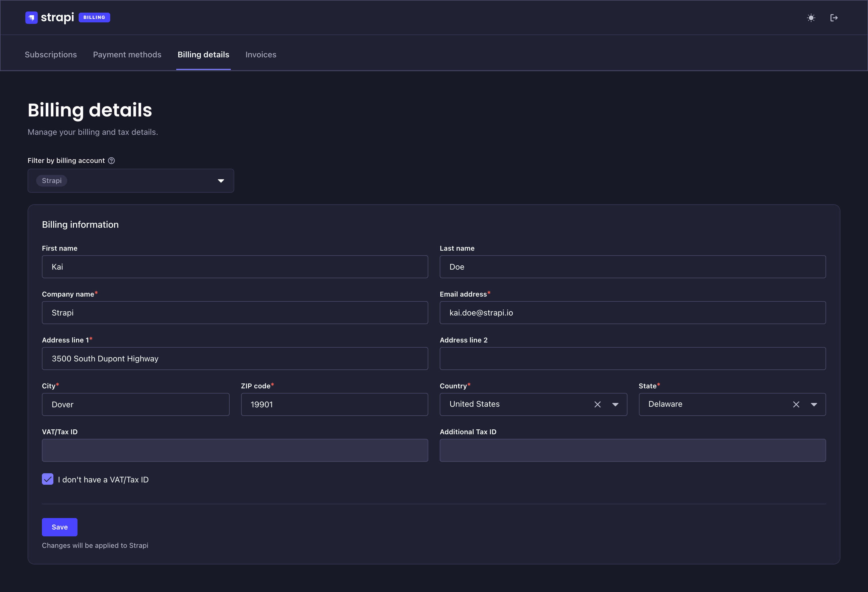Open billing account filter help icon
The image size is (868, 592).
pos(111,161)
